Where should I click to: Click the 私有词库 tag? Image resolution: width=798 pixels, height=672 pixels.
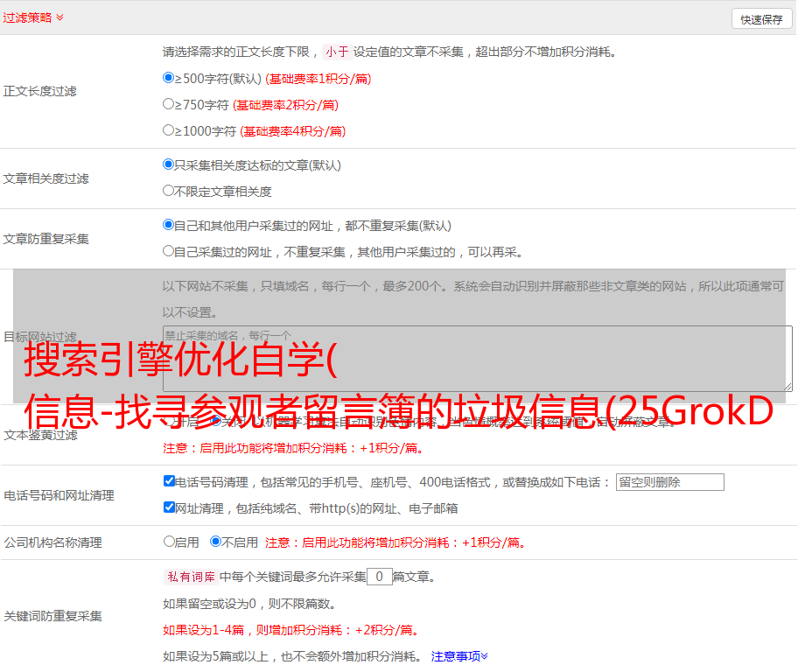pyautogui.click(x=188, y=577)
